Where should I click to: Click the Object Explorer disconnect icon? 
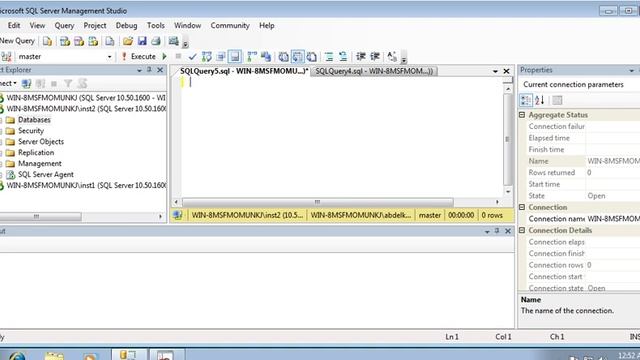coord(40,84)
